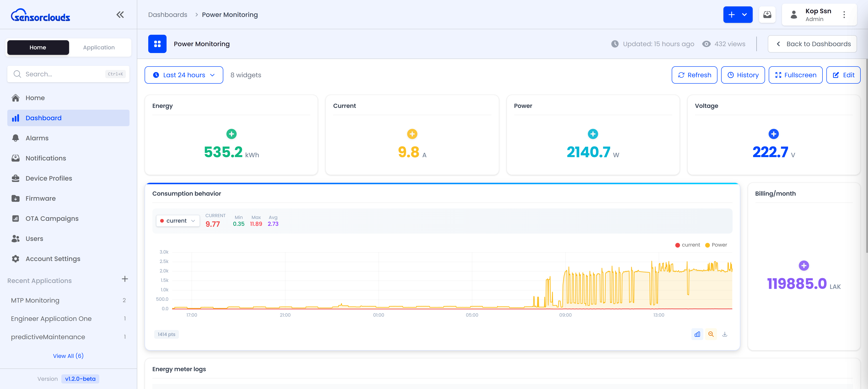This screenshot has width=868, height=389.
Task: Click green plus icon on Energy card
Action: 231,134
